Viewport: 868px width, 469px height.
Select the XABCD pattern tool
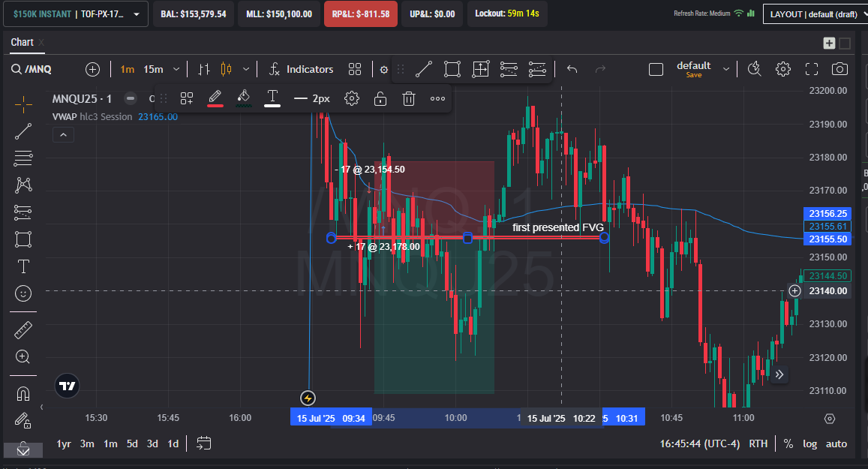(23, 185)
